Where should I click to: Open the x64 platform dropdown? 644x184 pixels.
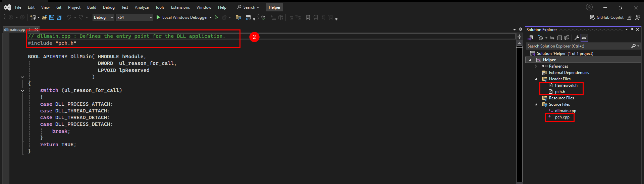tap(135, 17)
